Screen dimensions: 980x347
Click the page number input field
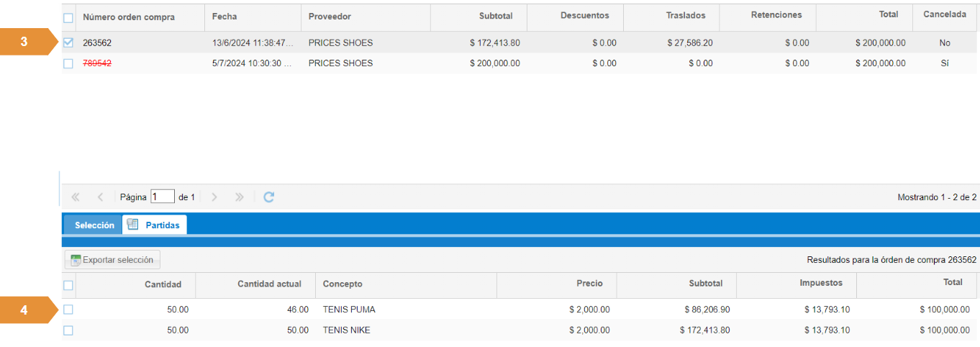[163, 197]
